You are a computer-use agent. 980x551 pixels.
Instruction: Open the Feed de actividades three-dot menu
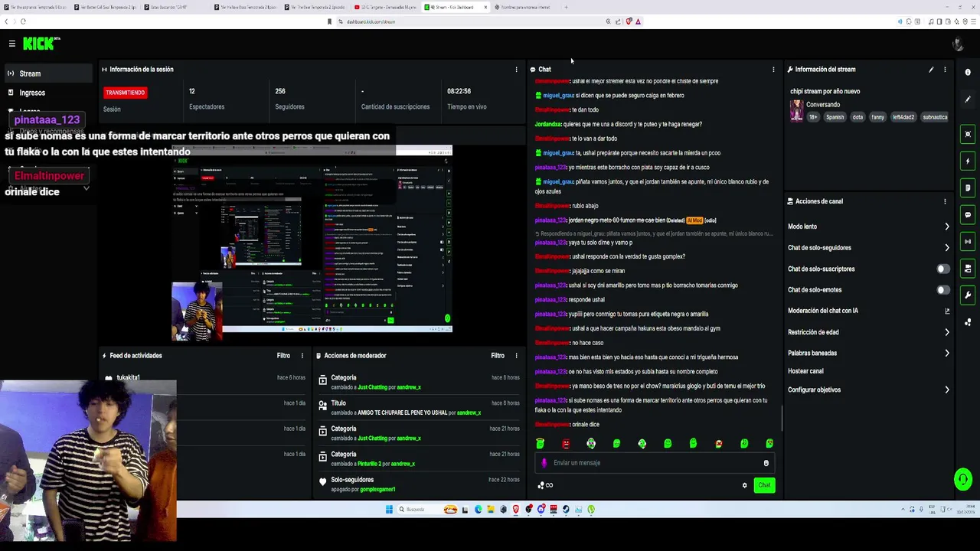click(302, 356)
